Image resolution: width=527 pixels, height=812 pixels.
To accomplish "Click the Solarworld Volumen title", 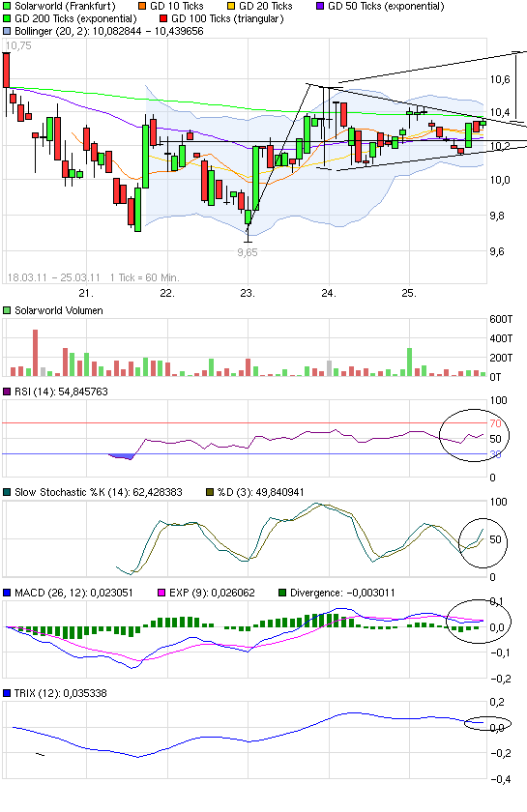I will pyautogui.click(x=59, y=310).
